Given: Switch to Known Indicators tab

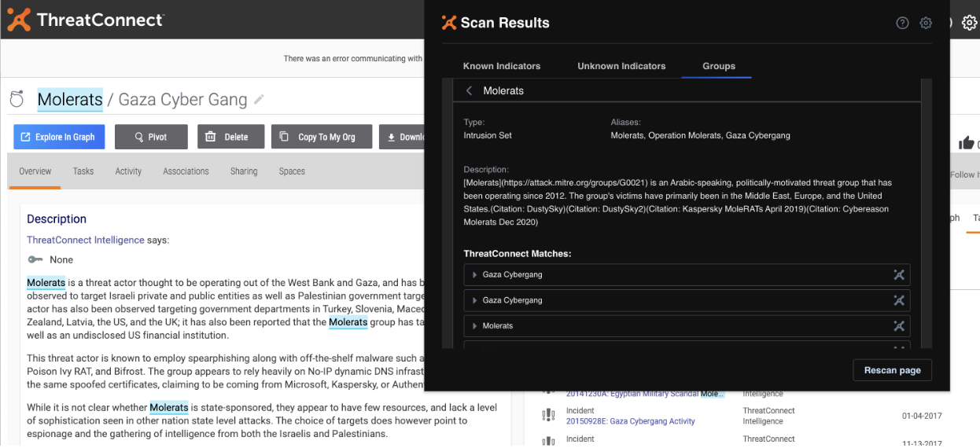Looking at the screenshot, I should 502,66.
